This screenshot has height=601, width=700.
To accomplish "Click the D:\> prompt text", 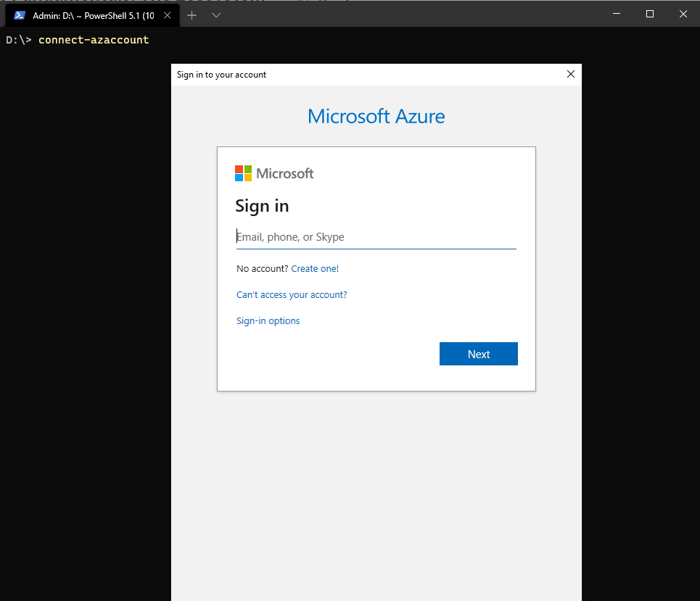I will pyautogui.click(x=19, y=40).
